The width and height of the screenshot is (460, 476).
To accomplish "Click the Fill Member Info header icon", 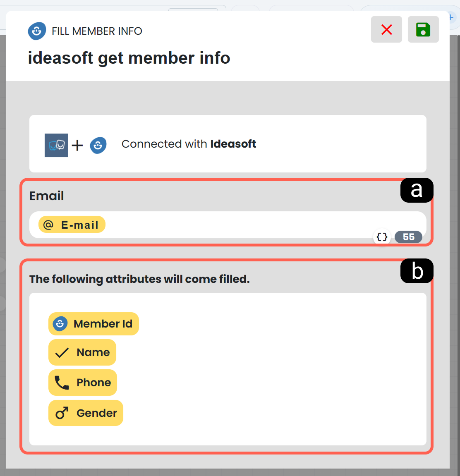I will (x=37, y=31).
